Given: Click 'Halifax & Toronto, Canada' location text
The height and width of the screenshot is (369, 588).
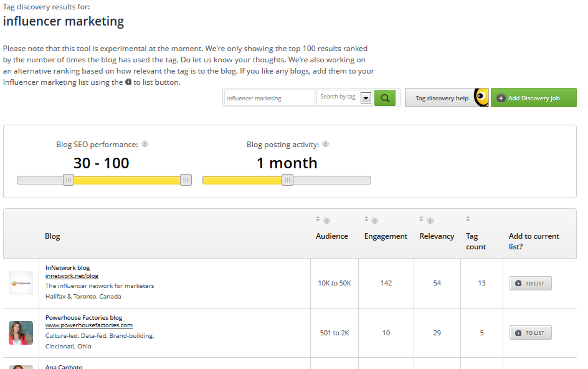Looking at the screenshot, I should click(x=83, y=297).
